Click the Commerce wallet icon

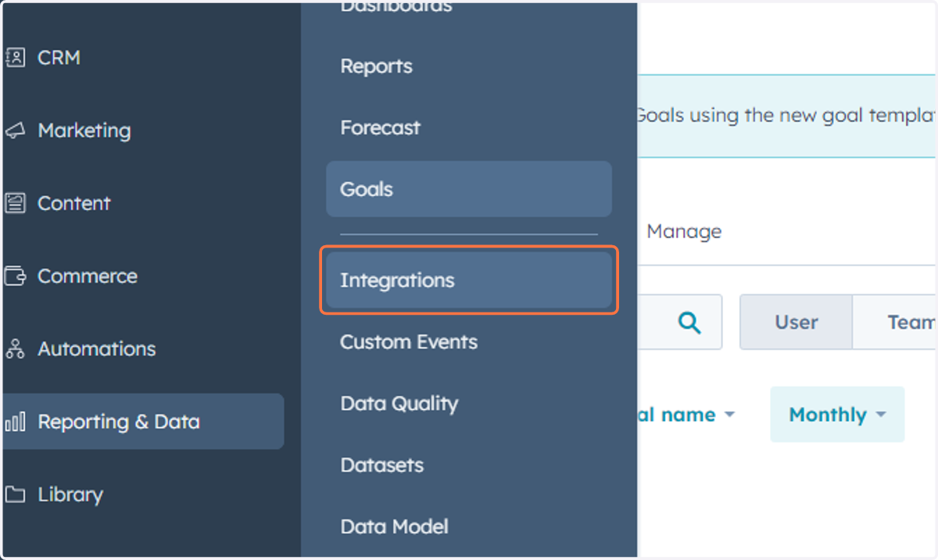[x=15, y=276]
